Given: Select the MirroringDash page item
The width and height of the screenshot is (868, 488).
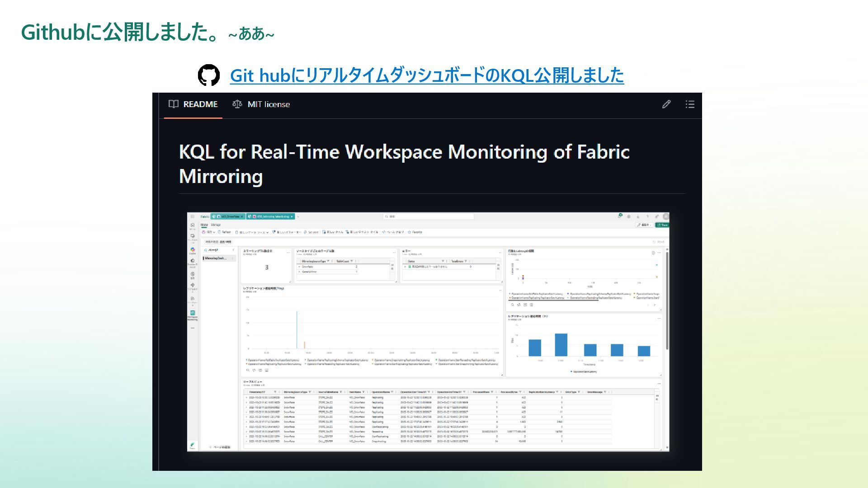Looking at the screenshot, I should point(216,258).
